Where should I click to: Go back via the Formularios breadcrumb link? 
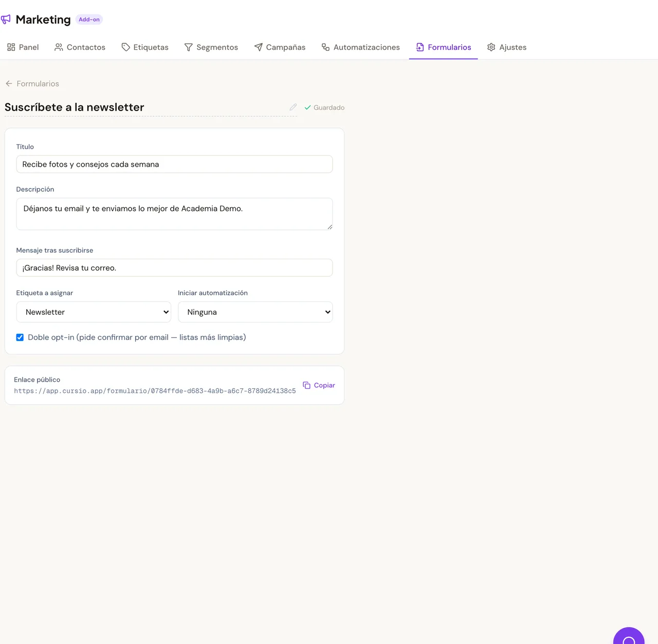(x=38, y=83)
